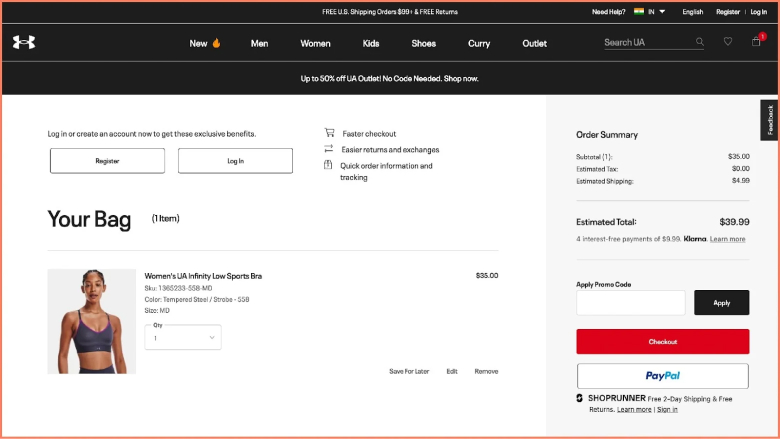The width and height of the screenshot is (780, 439).
Task: Click Log In in the top bar
Action: click(759, 11)
